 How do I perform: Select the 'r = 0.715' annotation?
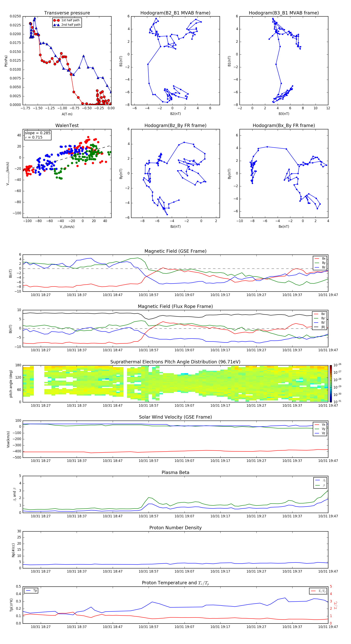point(34,137)
